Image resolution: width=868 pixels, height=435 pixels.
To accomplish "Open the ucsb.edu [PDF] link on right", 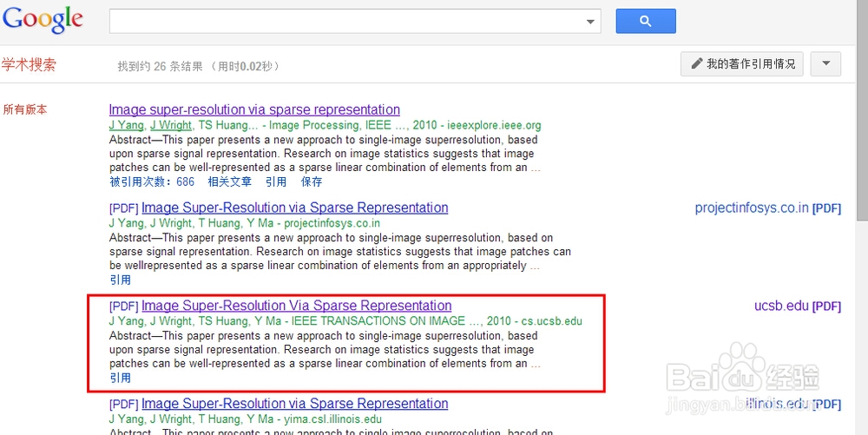I will pyautogui.click(x=797, y=306).
